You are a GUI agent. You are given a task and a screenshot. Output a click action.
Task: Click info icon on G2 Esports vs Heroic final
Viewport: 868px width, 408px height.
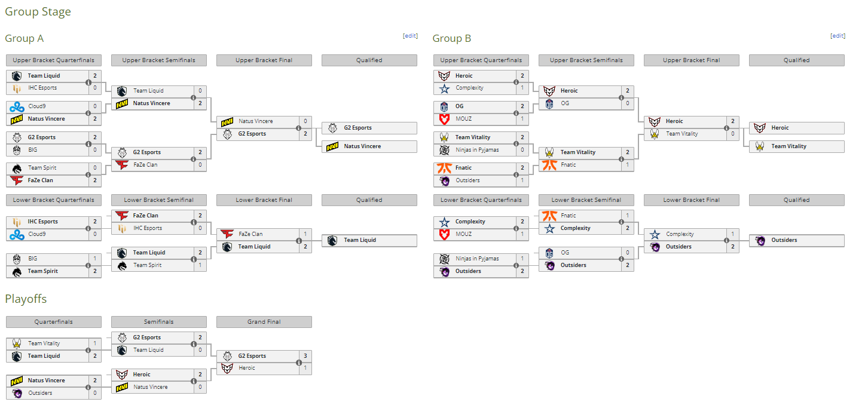[299, 362]
